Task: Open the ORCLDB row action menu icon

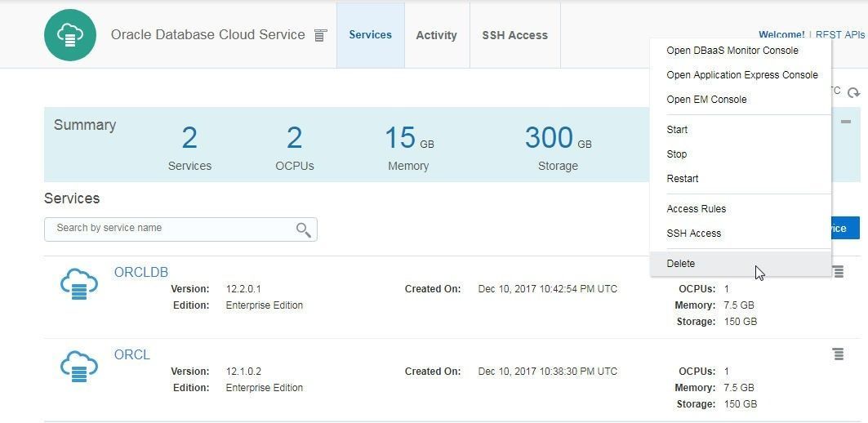Action: [838, 271]
